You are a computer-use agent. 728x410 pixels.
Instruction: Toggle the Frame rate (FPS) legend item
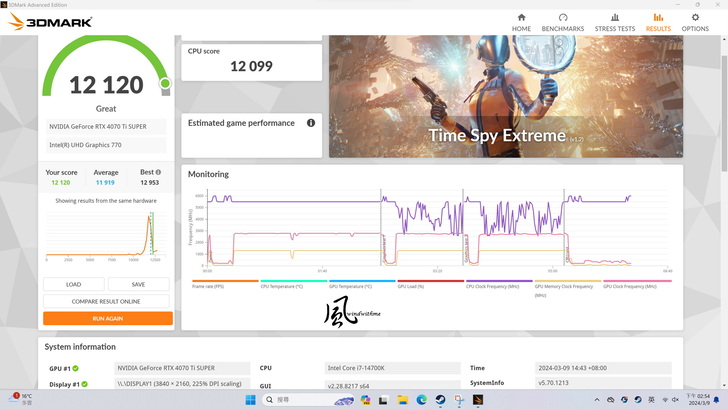[225, 284]
